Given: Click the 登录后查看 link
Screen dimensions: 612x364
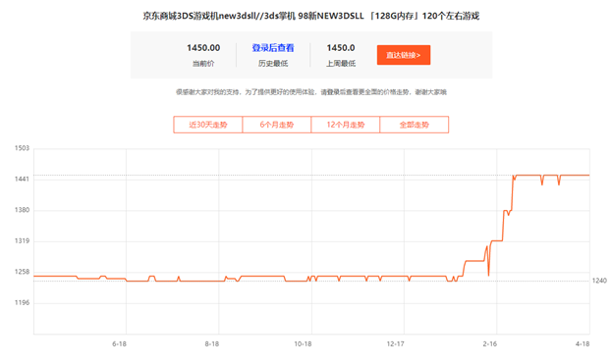Looking at the screenshot, I should 273,48.
